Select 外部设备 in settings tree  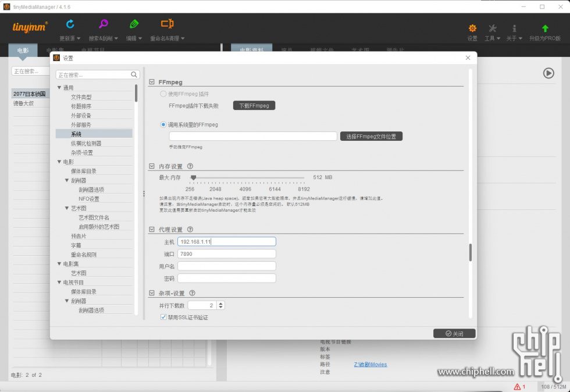81,116
